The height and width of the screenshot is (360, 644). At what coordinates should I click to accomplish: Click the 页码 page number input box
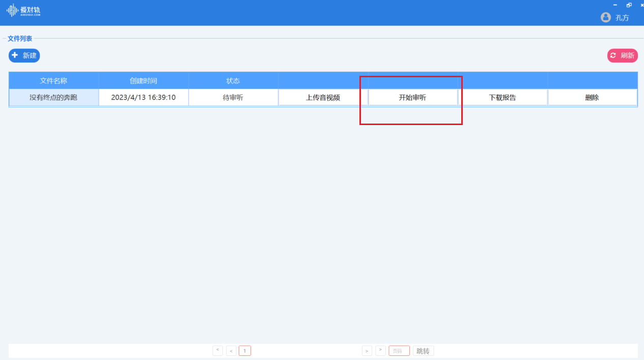[399, 350]
